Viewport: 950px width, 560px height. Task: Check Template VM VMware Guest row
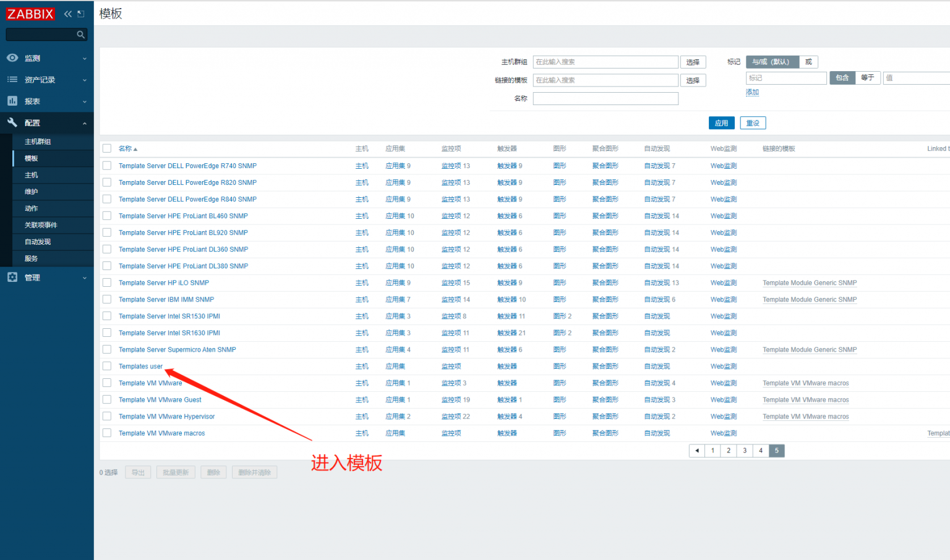(107, 399)
